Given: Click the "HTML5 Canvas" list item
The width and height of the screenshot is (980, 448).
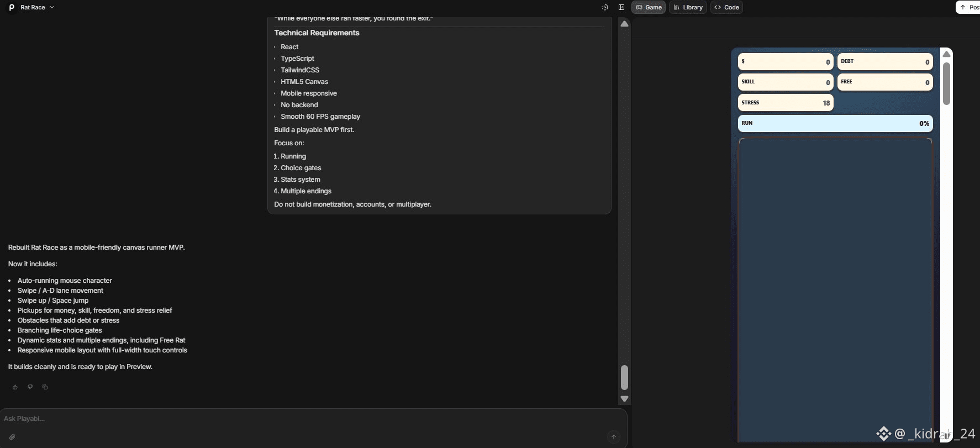Looking at the screenshot, I should [x=304, y=82].
